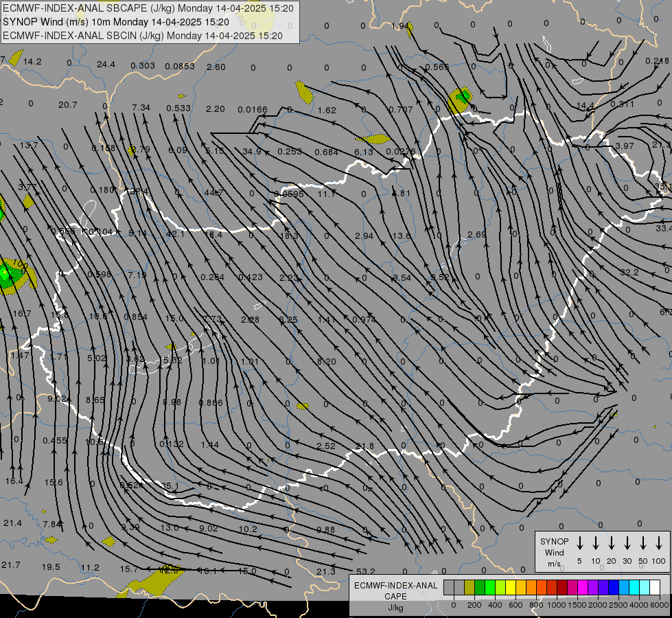
Task: Click the map value 42.1
Action: (175, 233)
